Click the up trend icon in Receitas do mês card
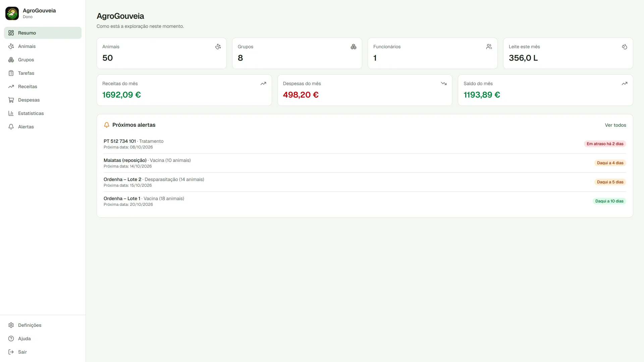The width and height of the screenshot is (644, 362). click(263, 83)
